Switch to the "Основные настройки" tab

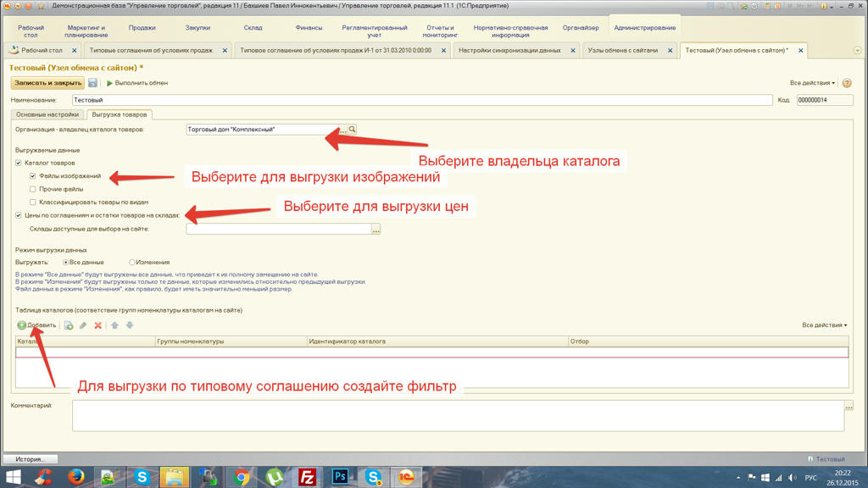click(x=47, y=114)
